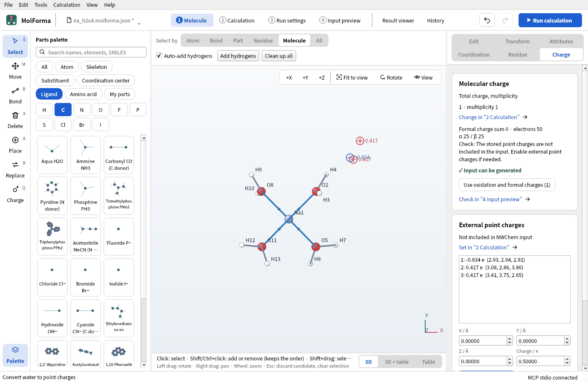Switch to the Transform tab

point(518,41)
